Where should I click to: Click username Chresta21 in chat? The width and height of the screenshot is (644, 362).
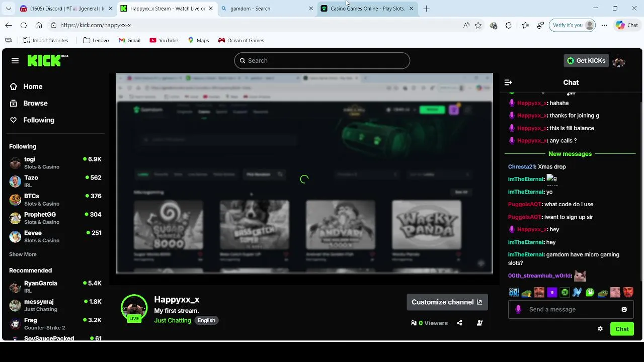(521, 166)
